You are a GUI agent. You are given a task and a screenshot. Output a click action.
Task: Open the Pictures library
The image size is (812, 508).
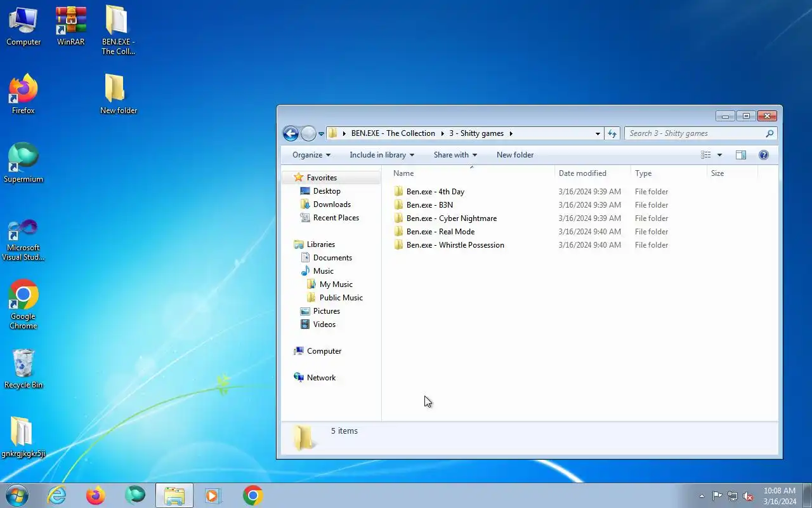tap(326, 311)
